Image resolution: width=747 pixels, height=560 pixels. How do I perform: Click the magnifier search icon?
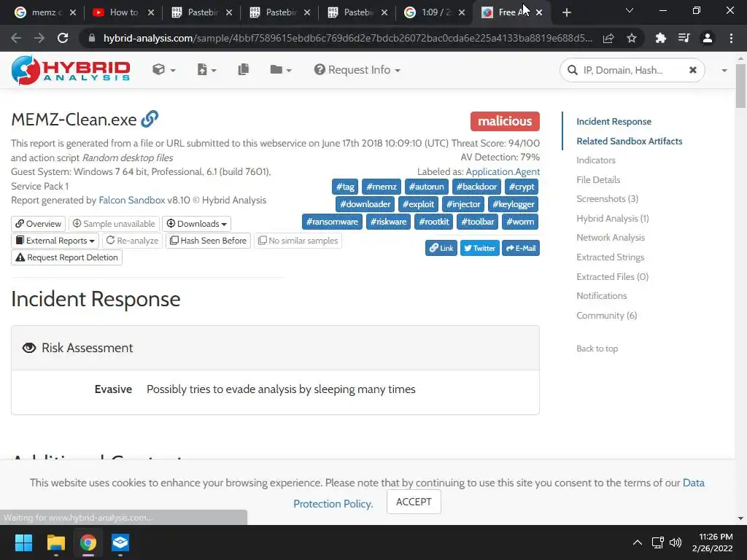click(x=572, y=71)
